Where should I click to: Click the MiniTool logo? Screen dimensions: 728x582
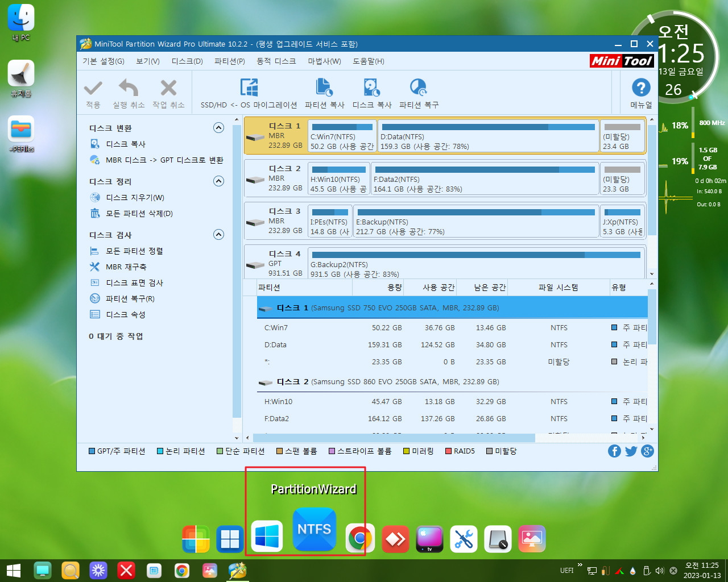622,60
